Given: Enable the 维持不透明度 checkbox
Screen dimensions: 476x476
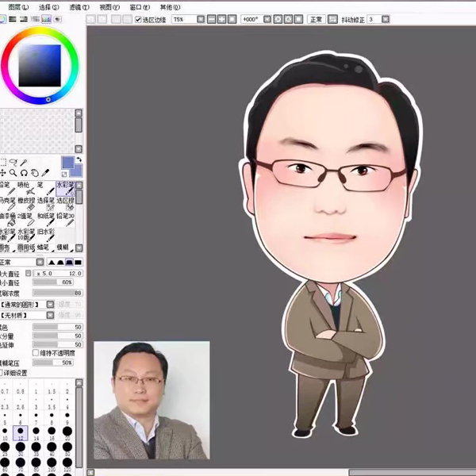Looking at the screenshot, I should (x=35, y=352).
